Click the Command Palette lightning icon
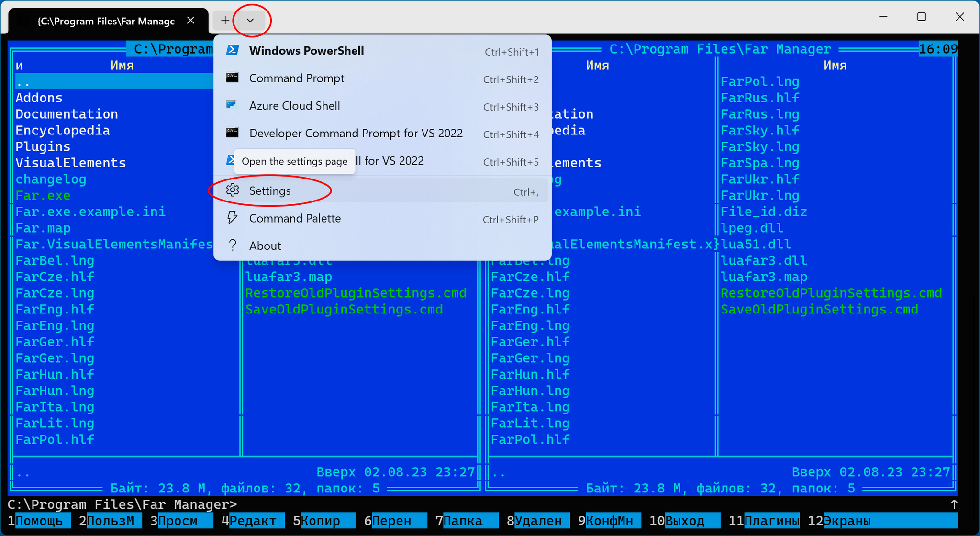Screen dimensions: 980x536 [x=232, y=218]
